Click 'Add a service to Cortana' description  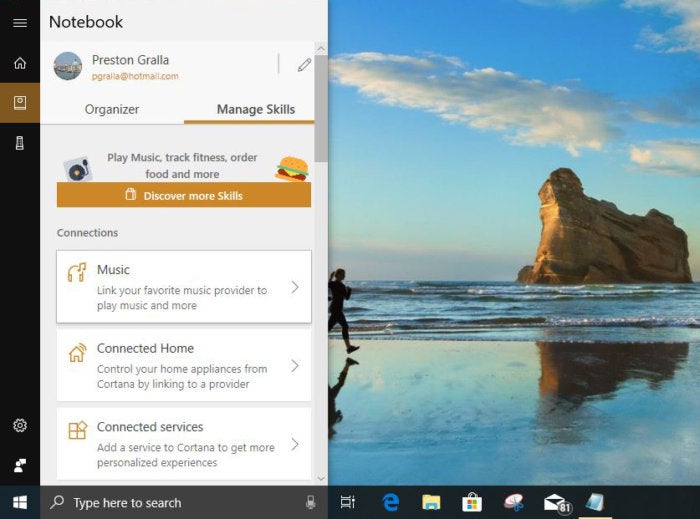click(x=186, y=455)
